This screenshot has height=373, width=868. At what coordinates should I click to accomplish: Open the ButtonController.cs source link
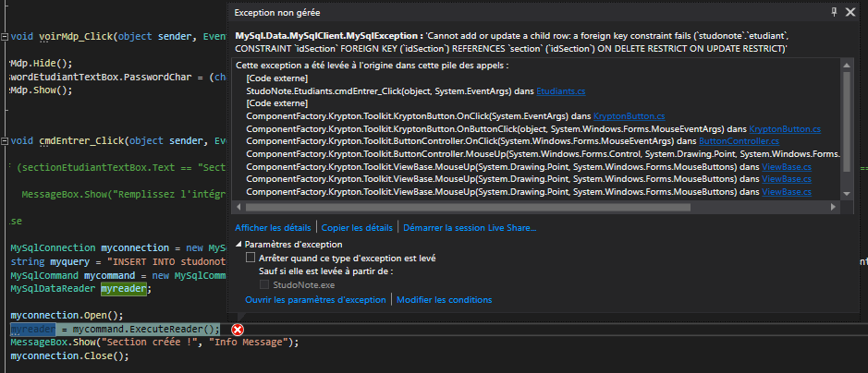[x=740, y=141]
